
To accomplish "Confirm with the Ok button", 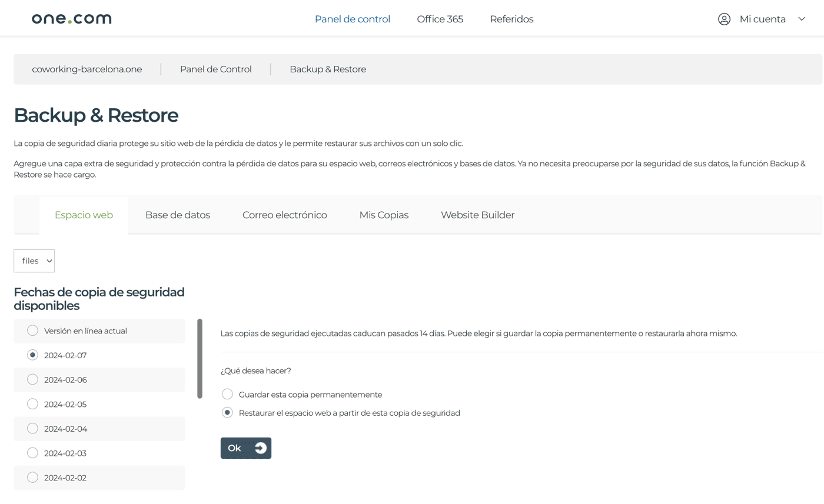I will pos(246,448).
